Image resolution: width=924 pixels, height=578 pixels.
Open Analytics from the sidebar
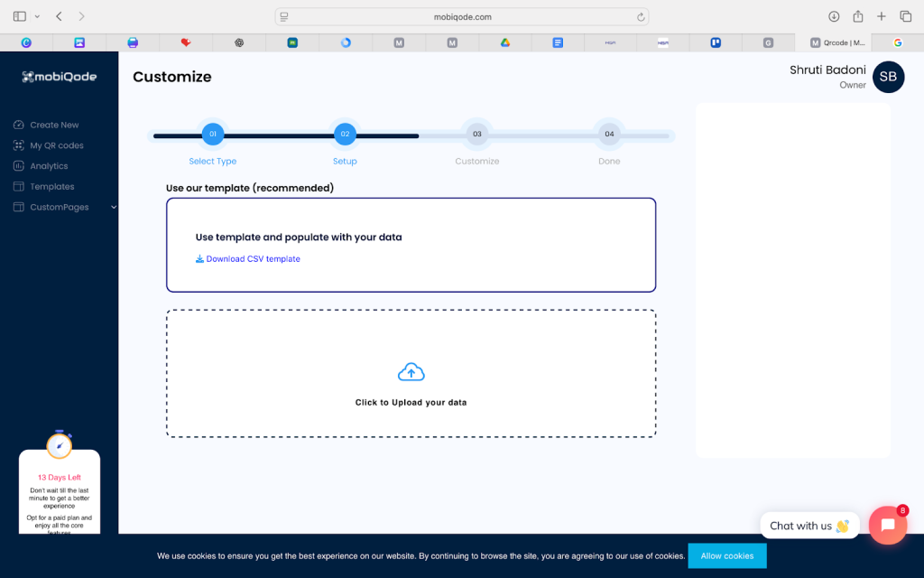tap(49, 166)
